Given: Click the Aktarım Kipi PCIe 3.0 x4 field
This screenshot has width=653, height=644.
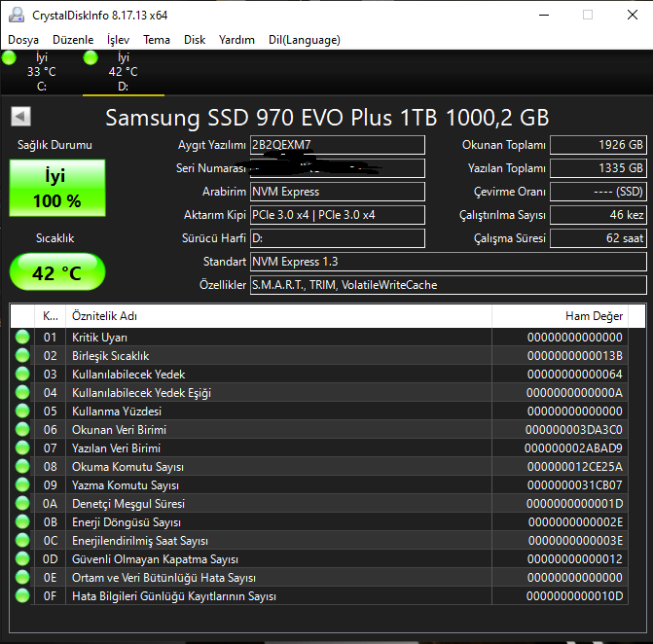Looking at the screenshot, I should click(x=338, y=215).
